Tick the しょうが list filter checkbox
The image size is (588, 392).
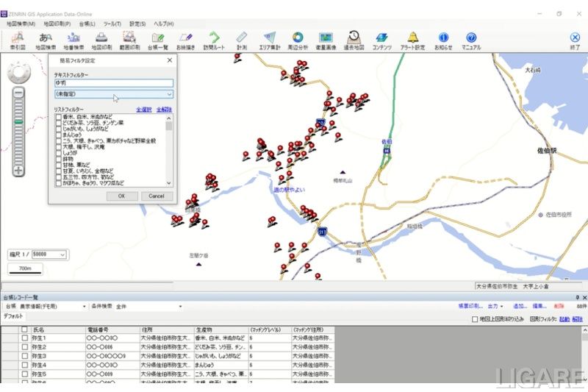(59, 152)
